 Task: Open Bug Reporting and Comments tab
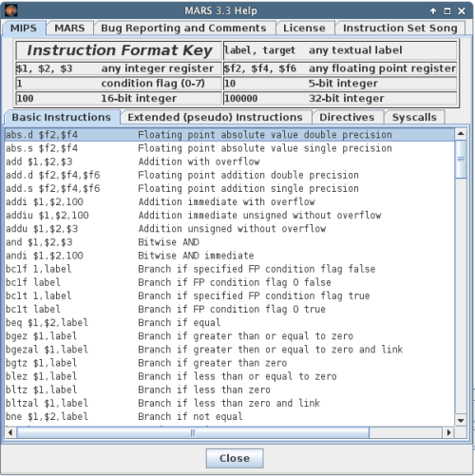click(183, 28)
